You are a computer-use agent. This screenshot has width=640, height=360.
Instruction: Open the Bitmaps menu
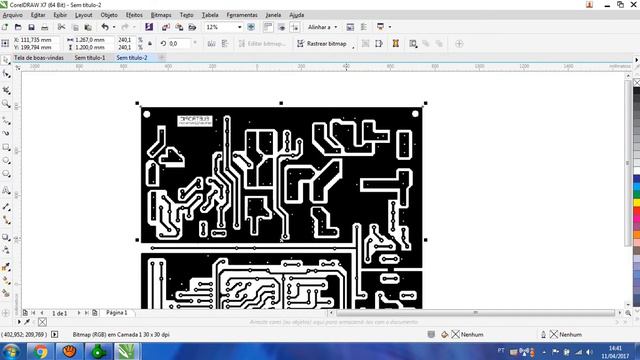coord(161,15)
